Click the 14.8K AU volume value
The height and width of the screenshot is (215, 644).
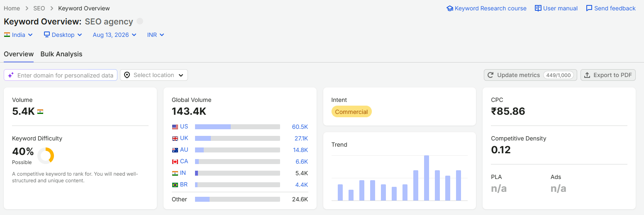click(300, 150)
